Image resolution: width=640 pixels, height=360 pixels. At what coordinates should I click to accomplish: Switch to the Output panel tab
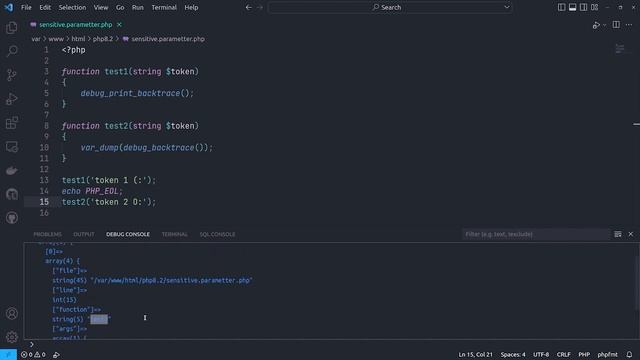84,234
